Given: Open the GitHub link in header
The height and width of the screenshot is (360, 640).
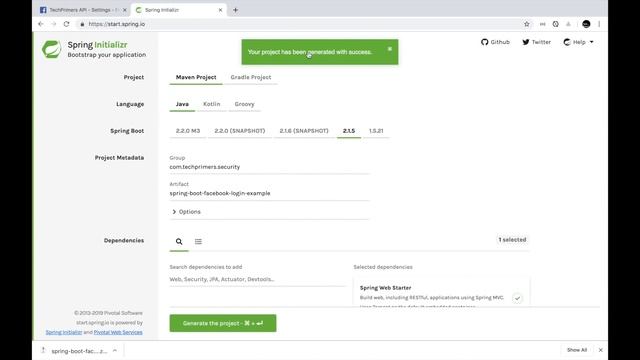Looking at the screenshot, I should pyautogui.click(x=495, y=42).
